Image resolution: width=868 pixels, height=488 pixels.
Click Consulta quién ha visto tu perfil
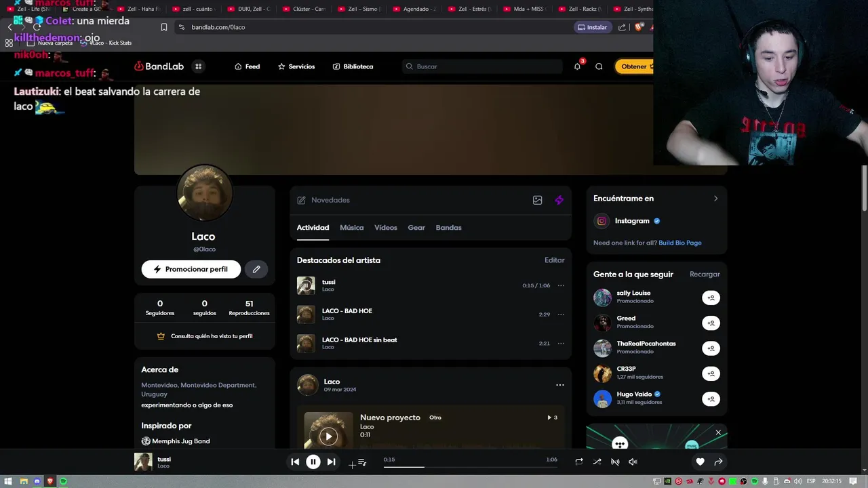click(x=205, y=336)
